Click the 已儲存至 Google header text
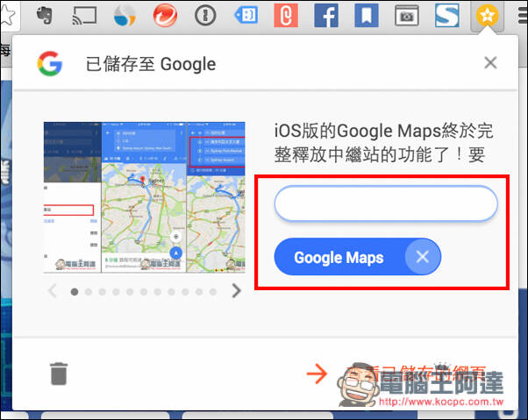 coord(151,64)
